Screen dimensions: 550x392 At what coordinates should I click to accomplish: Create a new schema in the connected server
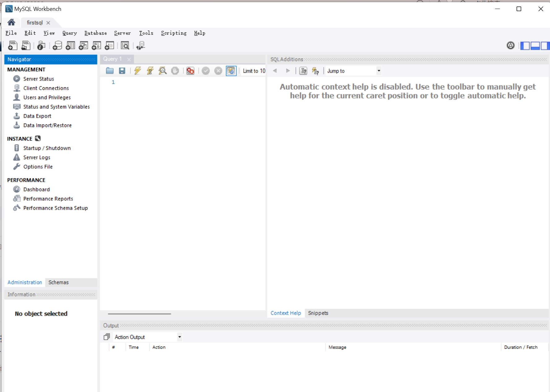[58, 46]
